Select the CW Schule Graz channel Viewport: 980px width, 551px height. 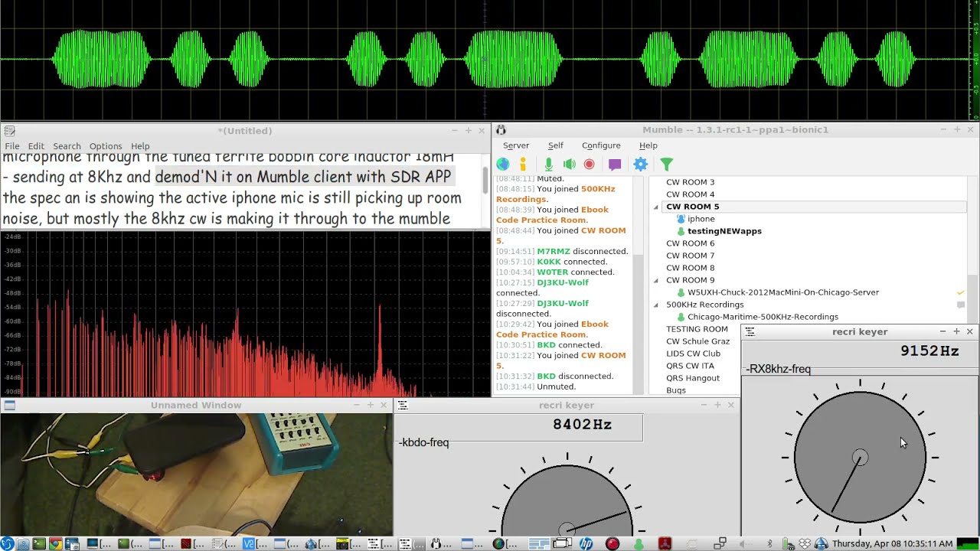tap(697, 341)
